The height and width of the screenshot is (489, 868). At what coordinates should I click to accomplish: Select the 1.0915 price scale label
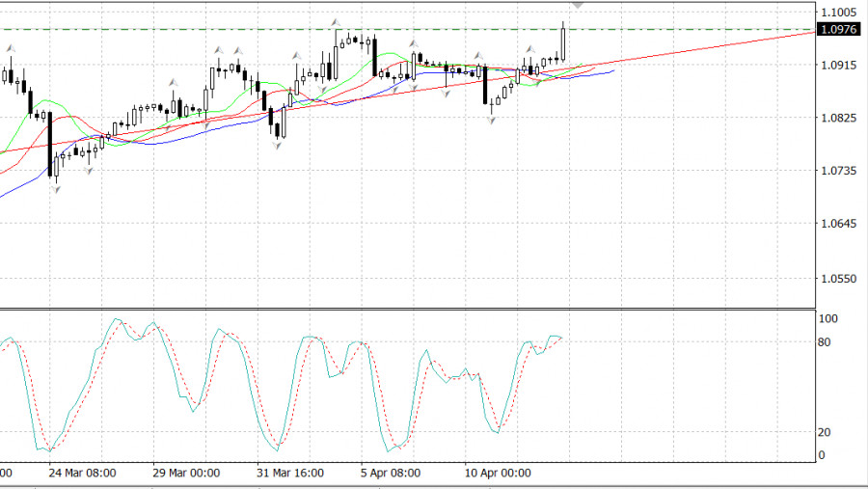839,65
